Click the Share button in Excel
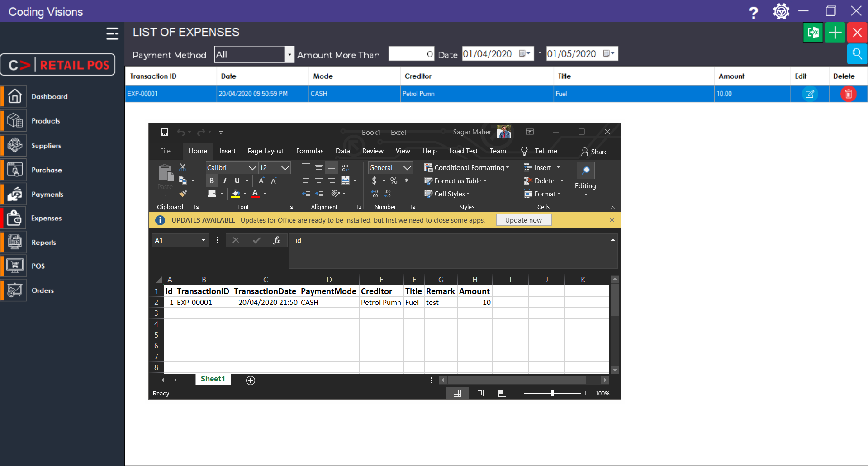The image size is (868, 466). point(595,152)
